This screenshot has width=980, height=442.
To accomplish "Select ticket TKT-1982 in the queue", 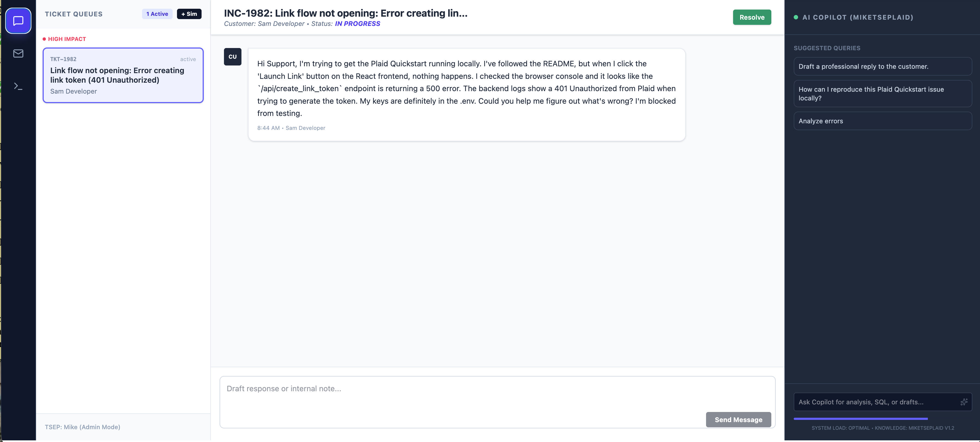I will [x=123, y=75].
